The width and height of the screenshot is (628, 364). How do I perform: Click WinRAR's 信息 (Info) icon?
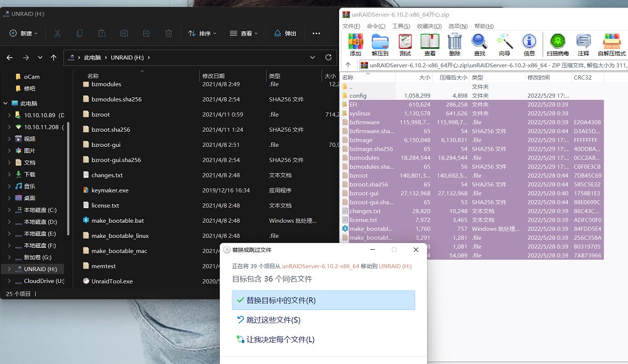coord(529,45)
